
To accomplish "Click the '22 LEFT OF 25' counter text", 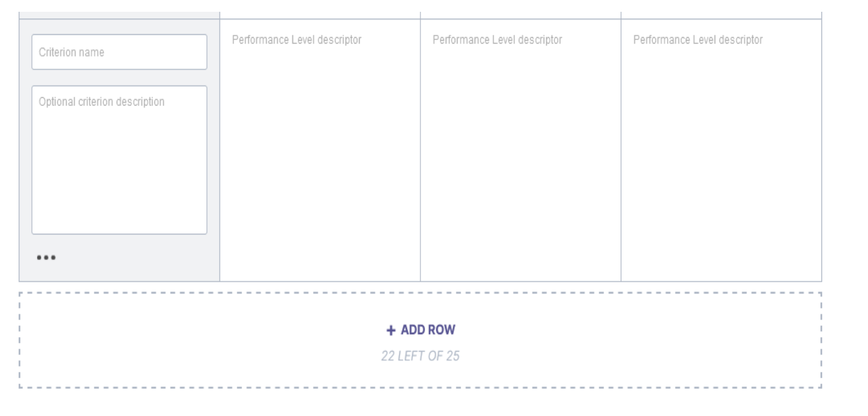I will click(420, 356).
